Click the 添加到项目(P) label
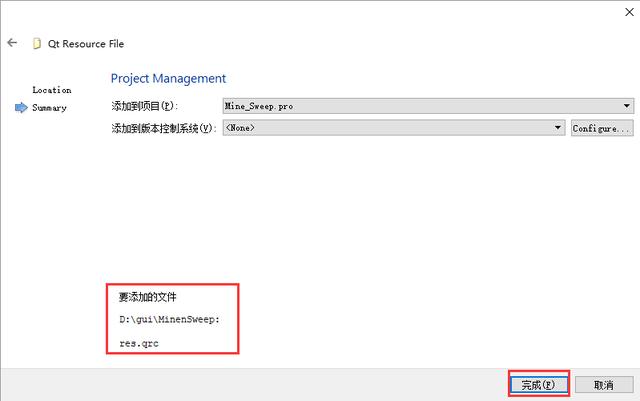Image resolution: width=640 pixels, height=401 pixels. (145, 106)
